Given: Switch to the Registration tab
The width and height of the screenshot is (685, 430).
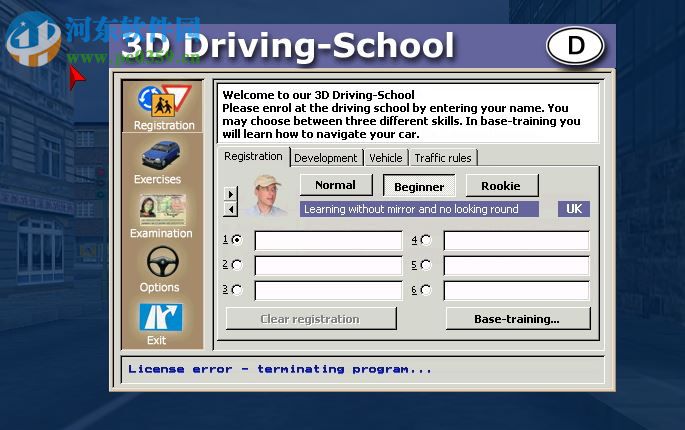Looking at the screenshot, I should pos(253,156).
